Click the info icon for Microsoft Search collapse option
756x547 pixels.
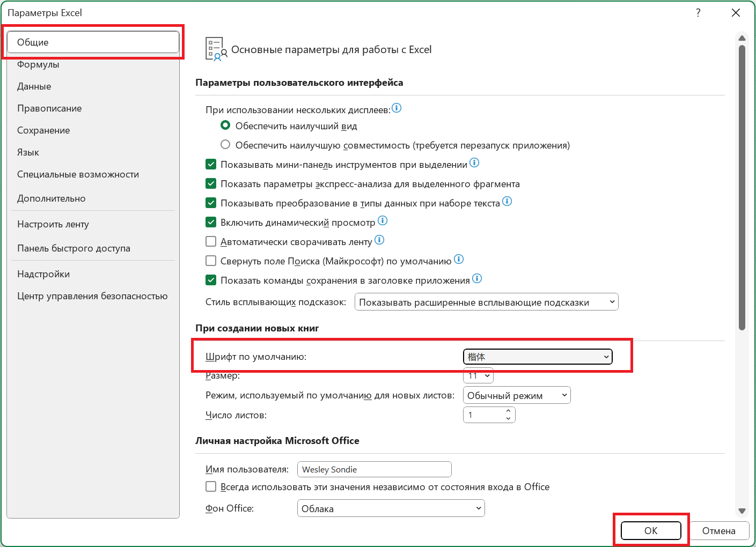459,259
